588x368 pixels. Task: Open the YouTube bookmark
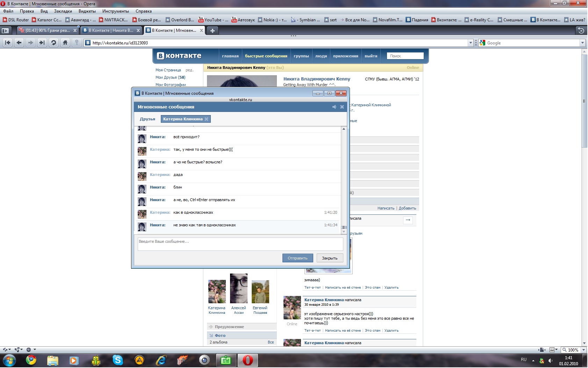point(213,20)
